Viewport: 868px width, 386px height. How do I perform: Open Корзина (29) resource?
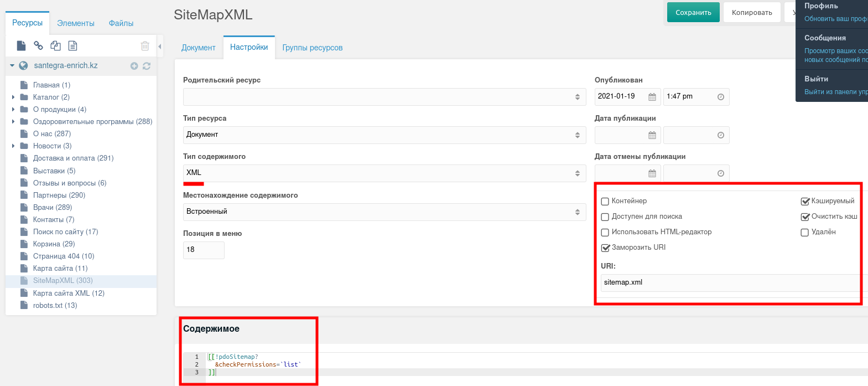(x=54, y=244)
